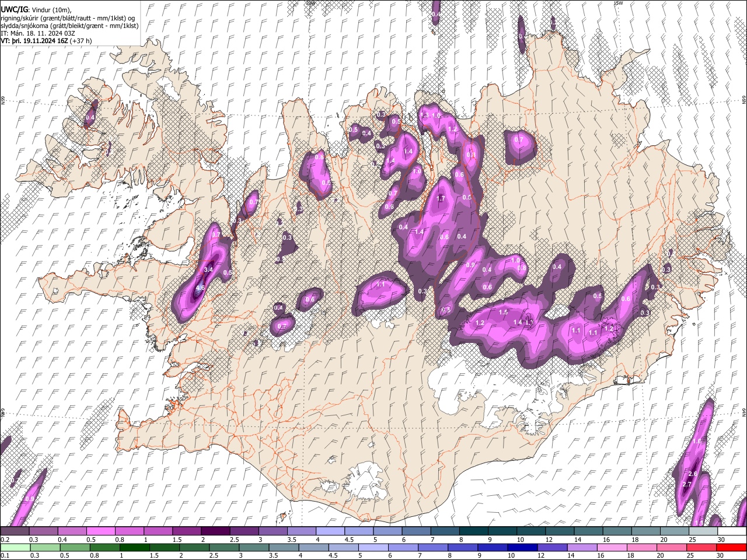Select the valid time "VT: þri. 19.11.2024 16Z"
The width and height of the screenshot is (747, 560).
[x=34, y=41]
